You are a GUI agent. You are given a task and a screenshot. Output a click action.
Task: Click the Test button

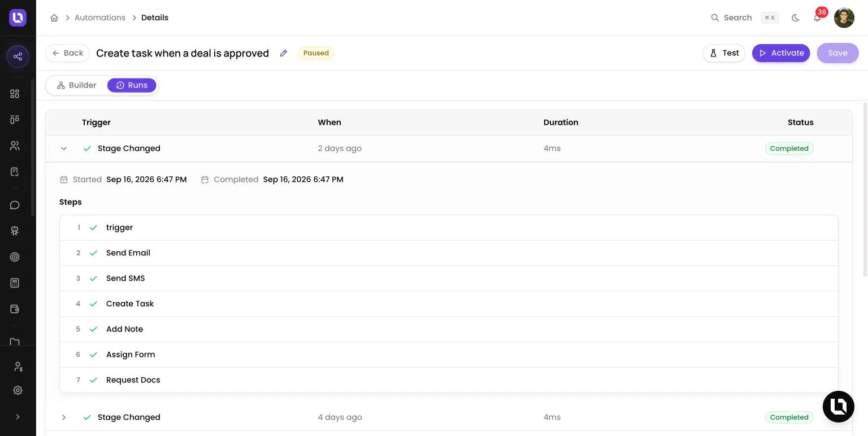[x=724, y=53]
